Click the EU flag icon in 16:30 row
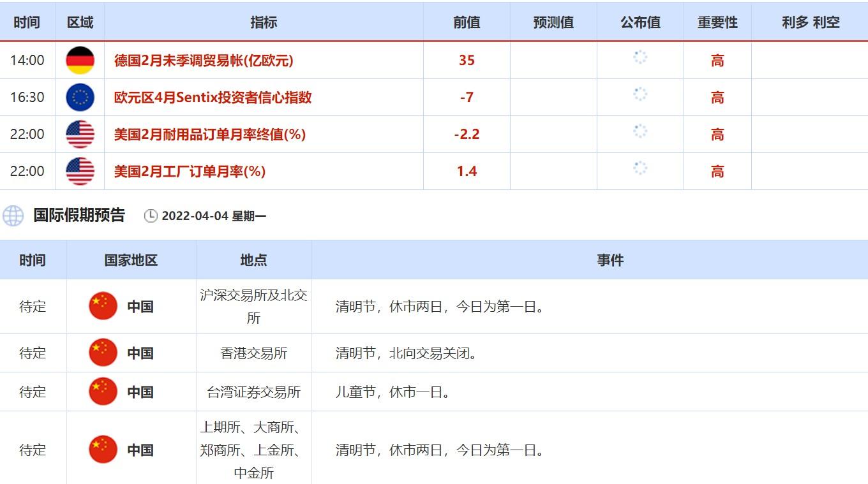868x484 pixels. pos(80,98)
